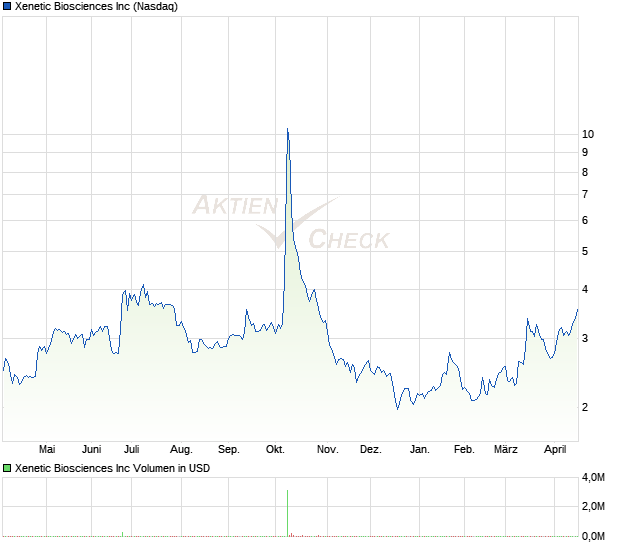Click the price axis value 2
This screenshot has height=546, width=620.
click(x=585, y=407)
